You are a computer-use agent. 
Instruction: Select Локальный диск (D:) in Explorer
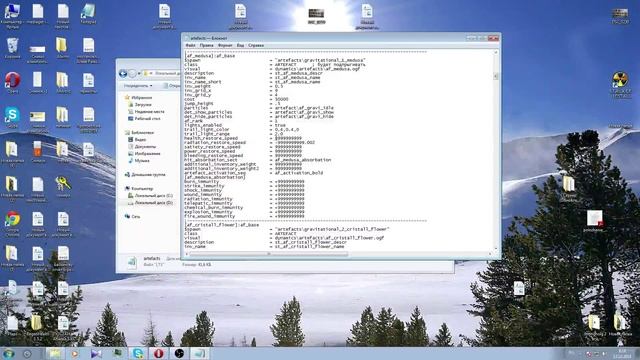150,202
